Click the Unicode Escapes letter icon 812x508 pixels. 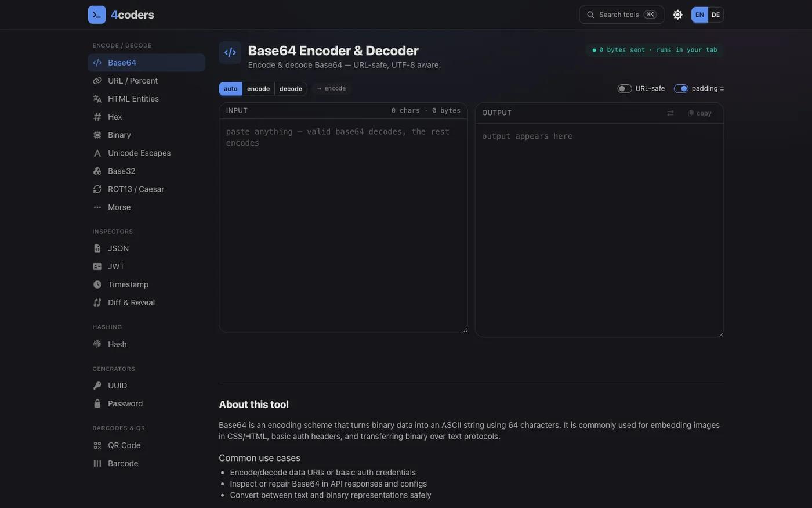97,153
